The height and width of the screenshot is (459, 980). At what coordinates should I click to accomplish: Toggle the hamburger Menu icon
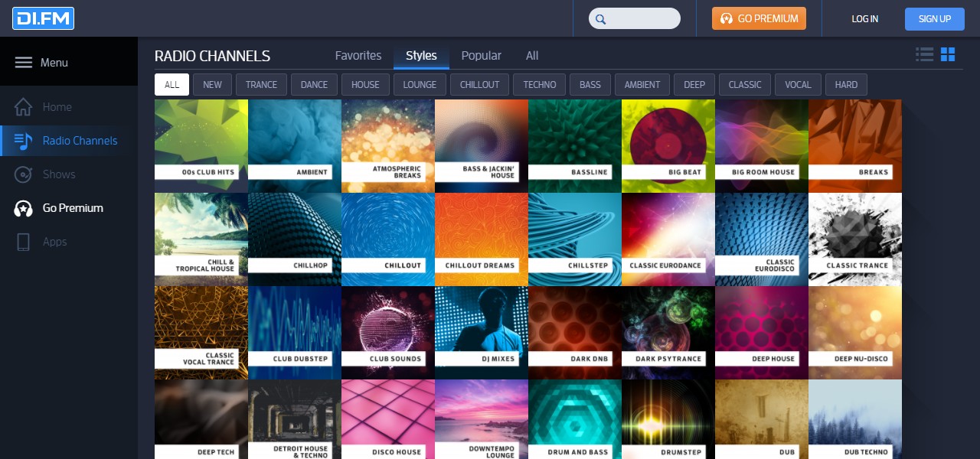coord(24,63)
